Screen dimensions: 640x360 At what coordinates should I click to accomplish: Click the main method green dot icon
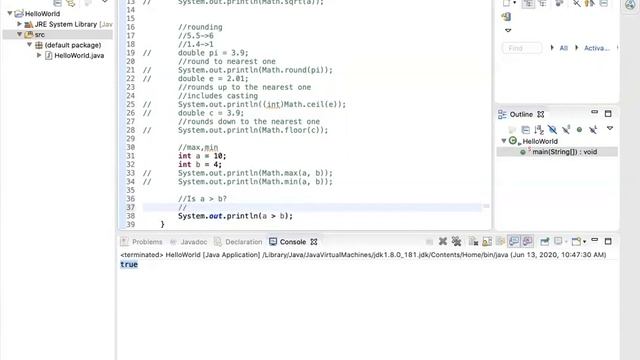523,152
